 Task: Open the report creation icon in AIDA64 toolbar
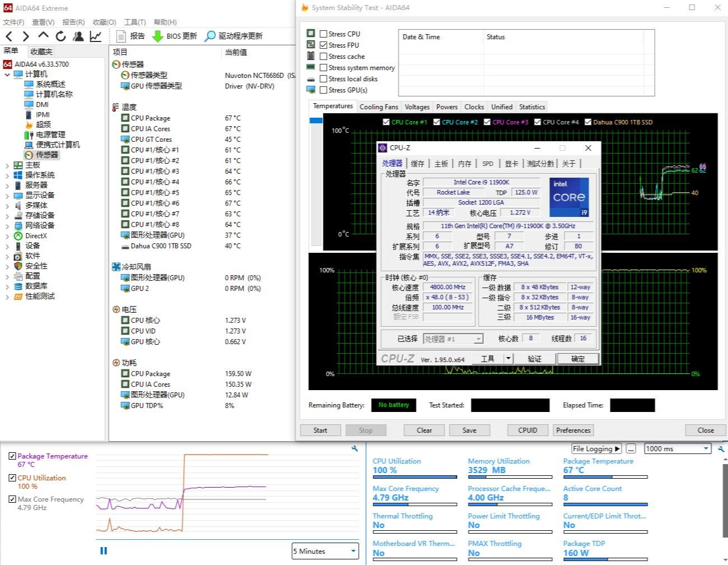(x=121, y=36)
